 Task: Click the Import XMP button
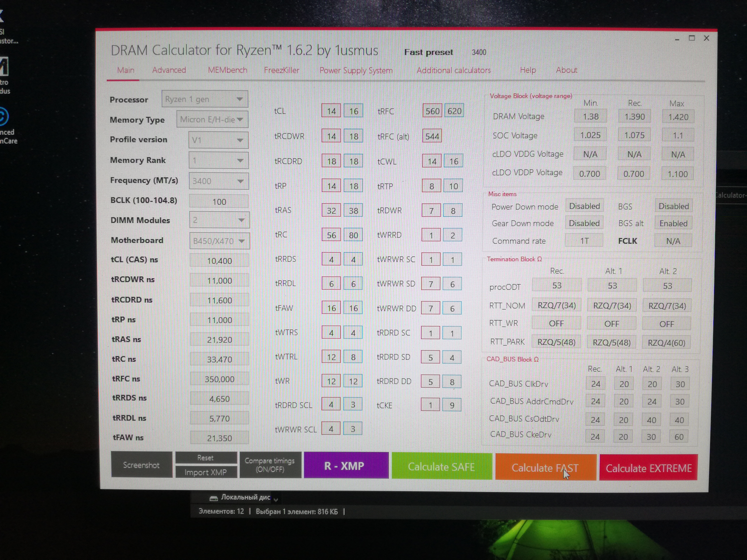pos(205,472)
